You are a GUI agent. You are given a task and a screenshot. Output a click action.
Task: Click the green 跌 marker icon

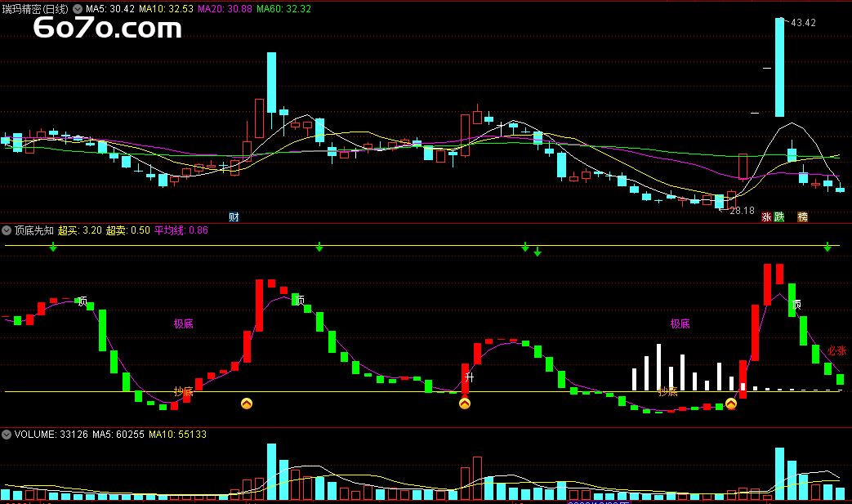pos(779,217)
